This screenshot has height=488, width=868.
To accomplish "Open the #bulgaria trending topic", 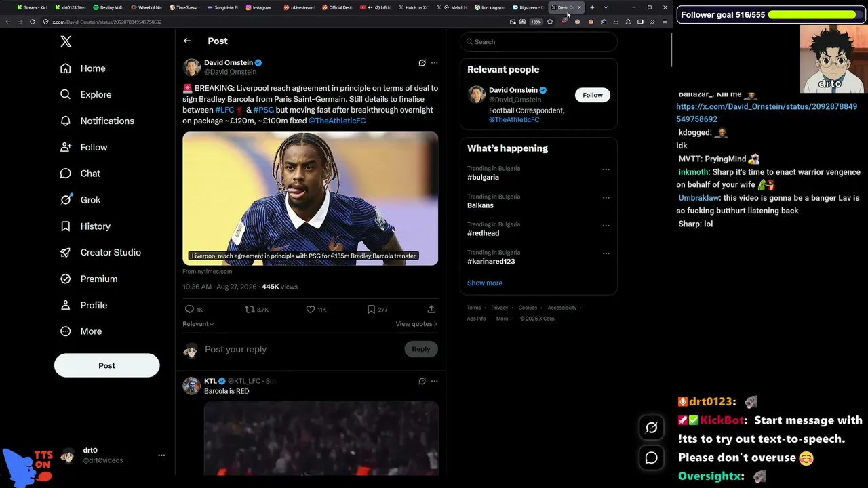I will [483, 178].
